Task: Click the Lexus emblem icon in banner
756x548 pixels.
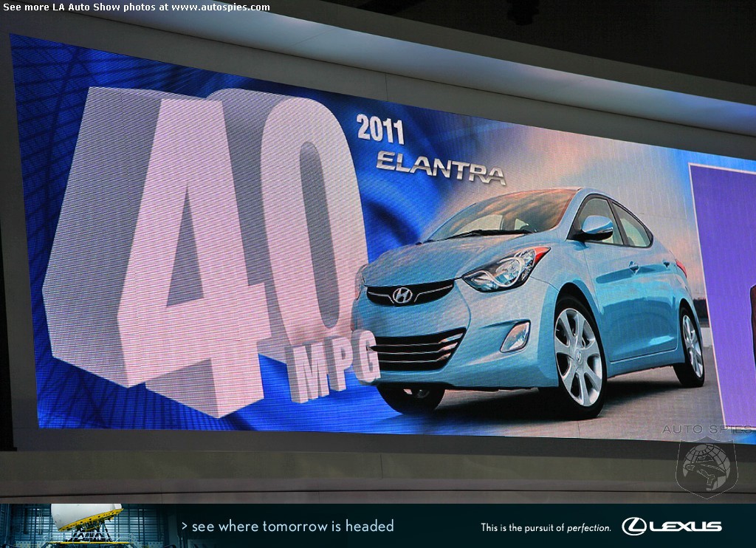Action: click(x=634, y=527)
